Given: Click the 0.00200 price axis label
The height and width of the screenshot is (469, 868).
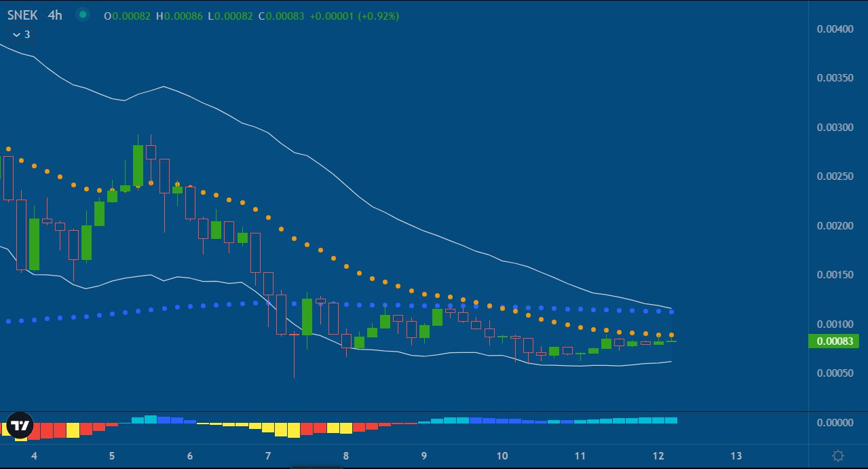Looking at the screenshot, I should (x=834, y=225).
